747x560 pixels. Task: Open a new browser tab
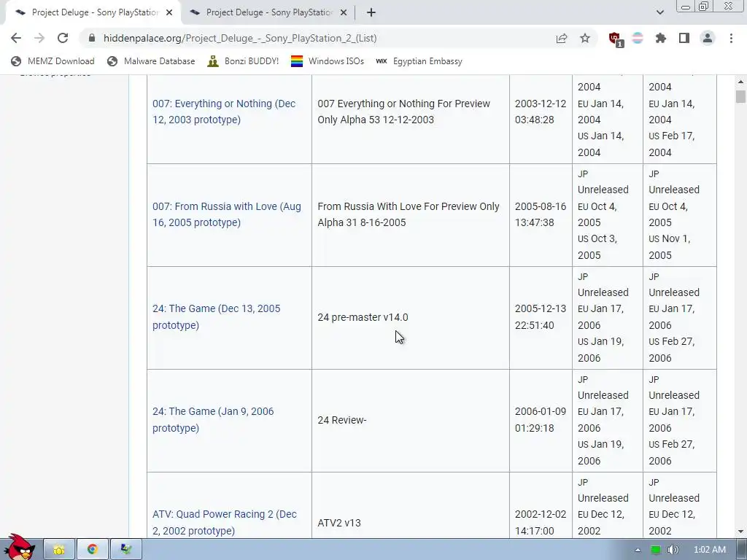(x=371, y=12)
